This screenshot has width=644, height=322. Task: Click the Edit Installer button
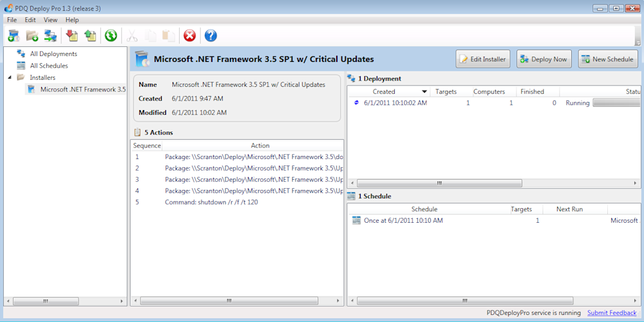click(483, 59)
